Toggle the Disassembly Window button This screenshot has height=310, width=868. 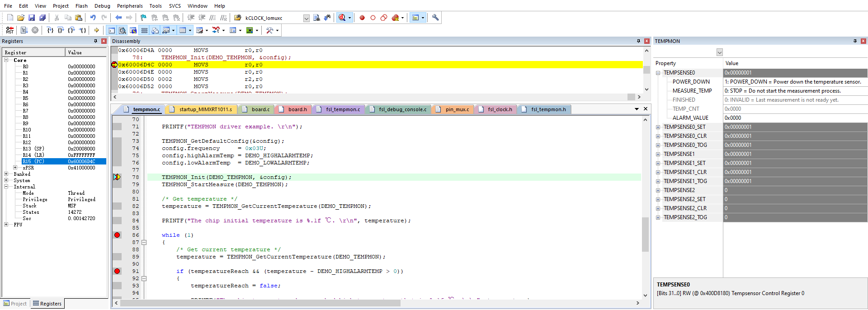pos(123,30)
